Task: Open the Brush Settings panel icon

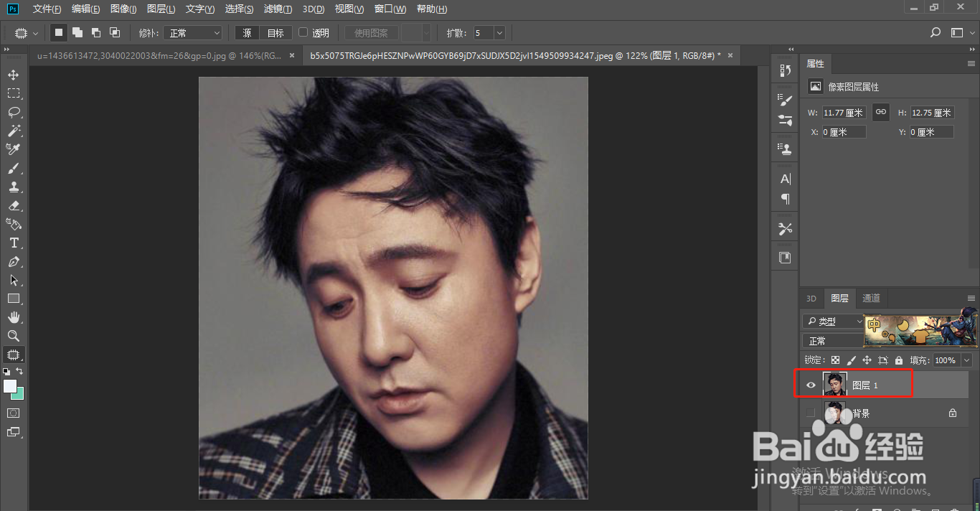Action: 785,100
